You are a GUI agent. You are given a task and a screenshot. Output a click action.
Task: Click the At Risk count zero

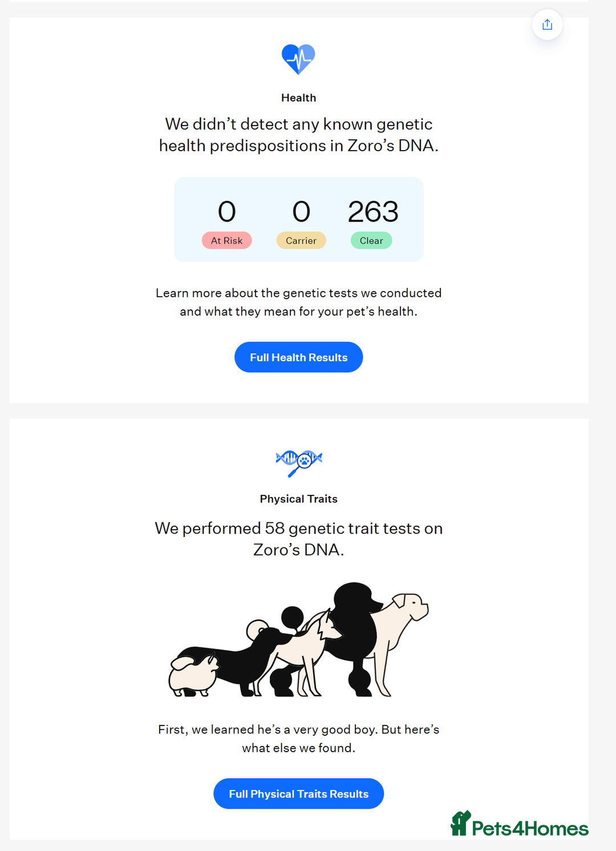coord(226,212)
